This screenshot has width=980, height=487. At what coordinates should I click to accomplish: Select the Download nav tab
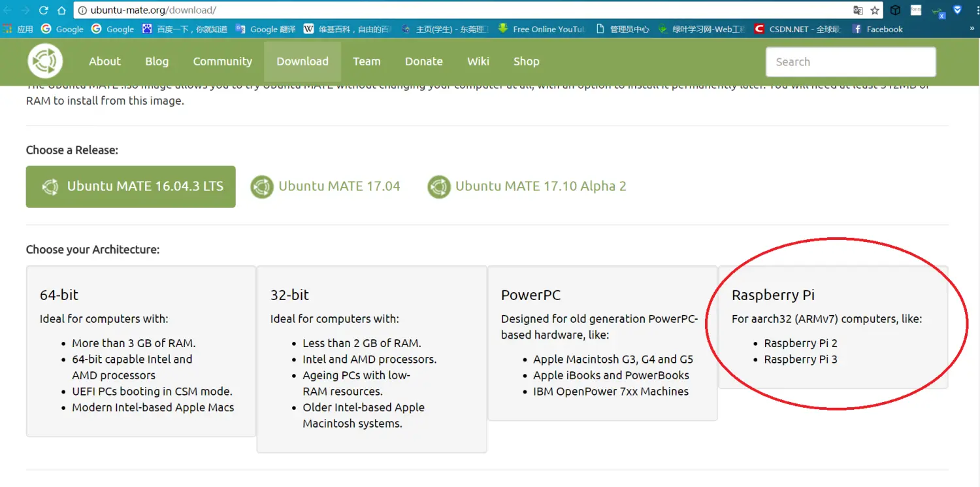302,61
